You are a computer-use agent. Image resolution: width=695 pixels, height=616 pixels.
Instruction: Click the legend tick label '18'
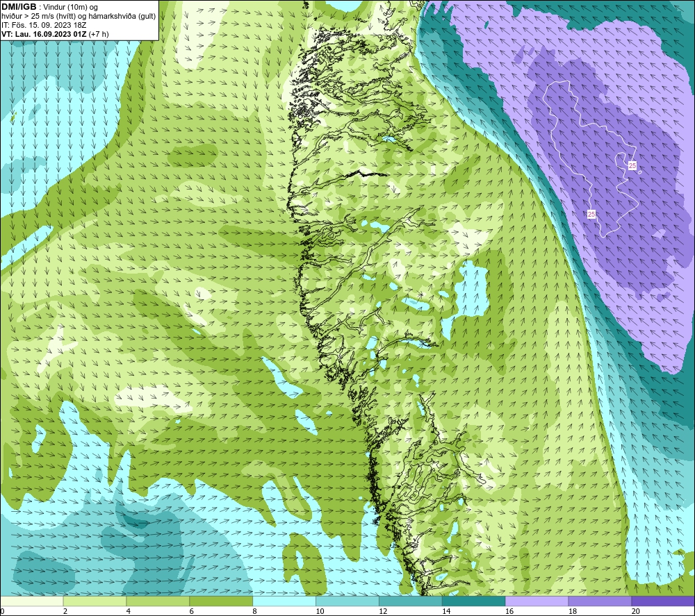[x=573, y=611]
